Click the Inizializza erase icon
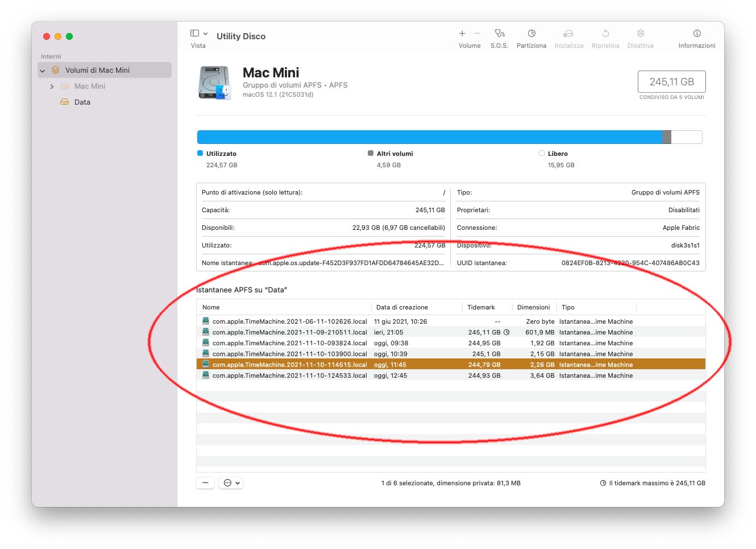Screen dimensions: 756x549 point(568,34)
